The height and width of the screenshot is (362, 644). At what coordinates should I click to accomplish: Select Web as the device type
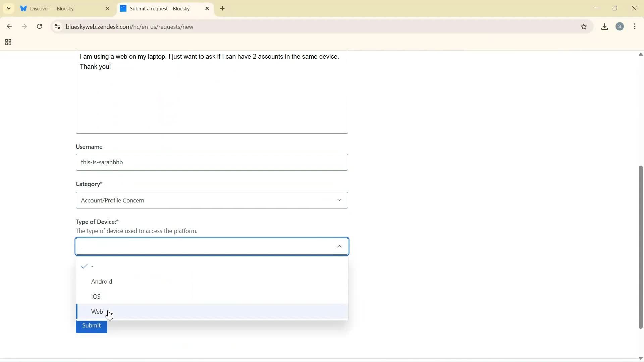(x=97, y=311)
